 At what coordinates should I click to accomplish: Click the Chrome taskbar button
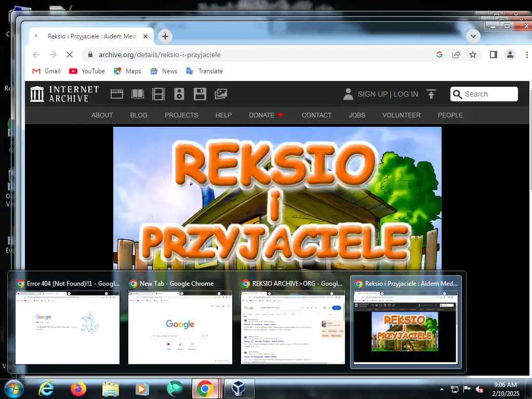click(x=205, y=389)
